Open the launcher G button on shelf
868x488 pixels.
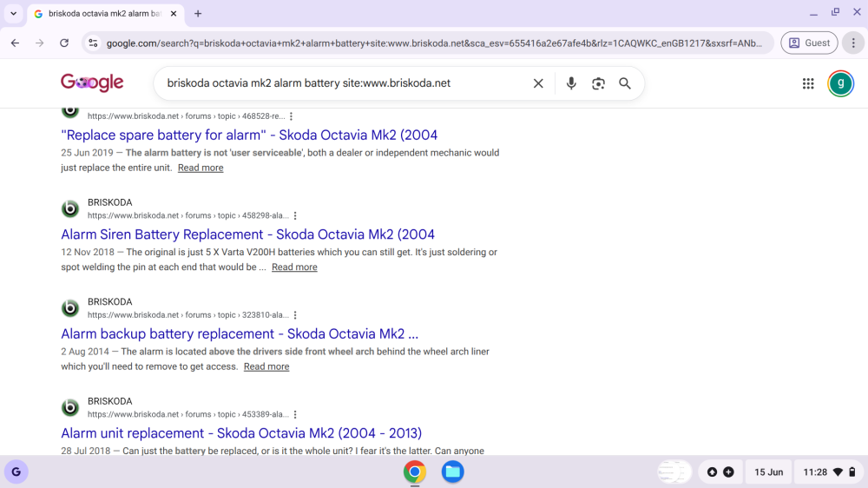16,472
